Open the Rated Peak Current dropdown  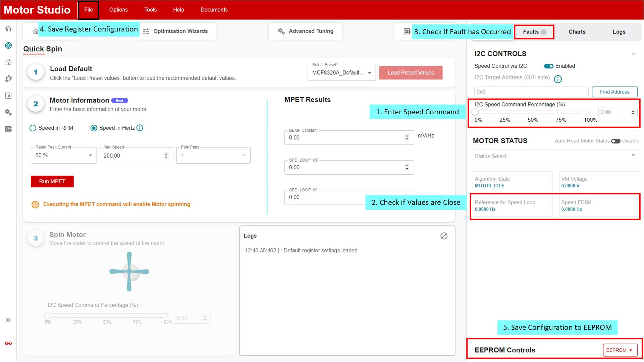63,156
